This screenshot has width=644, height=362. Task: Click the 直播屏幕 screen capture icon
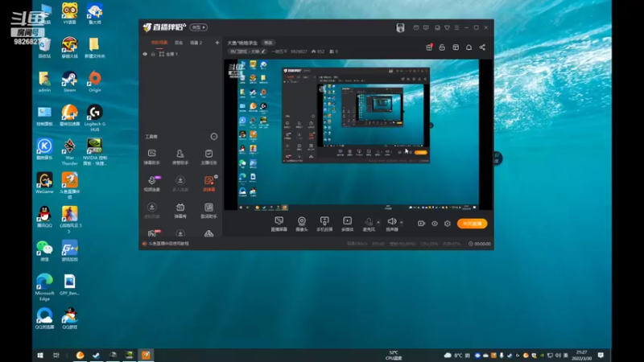pos(279,224)
